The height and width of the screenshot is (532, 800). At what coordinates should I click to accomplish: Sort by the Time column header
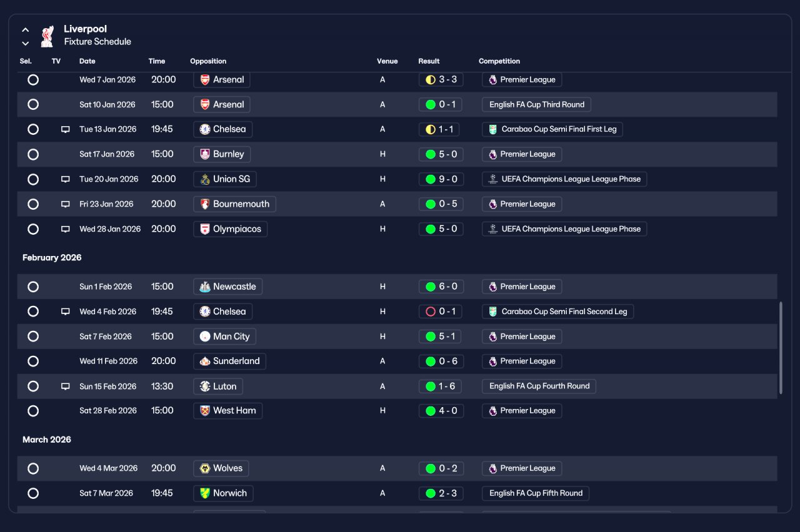[157, 61]
